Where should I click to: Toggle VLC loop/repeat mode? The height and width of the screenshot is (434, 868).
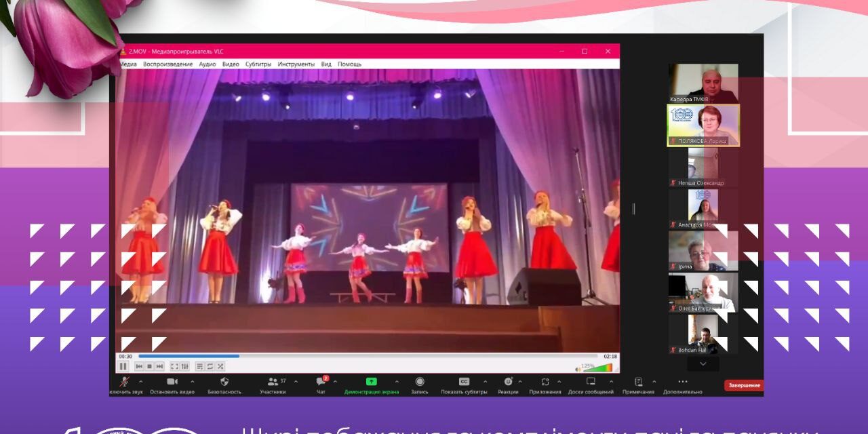210,366
